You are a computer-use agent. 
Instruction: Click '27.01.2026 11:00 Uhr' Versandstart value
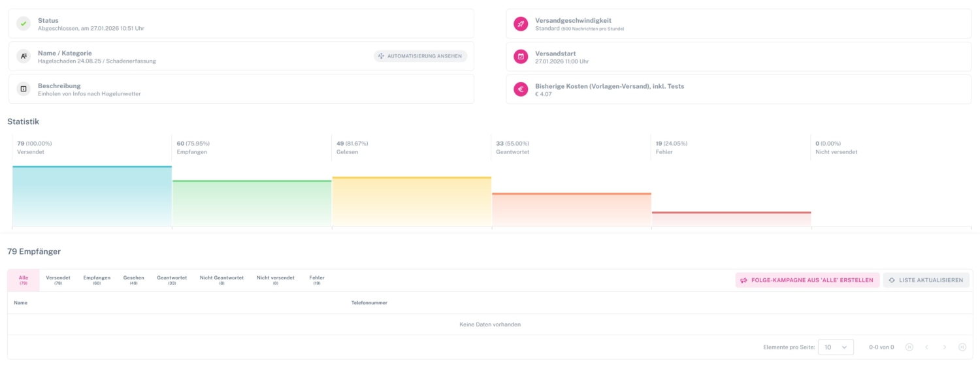point(562,61)
